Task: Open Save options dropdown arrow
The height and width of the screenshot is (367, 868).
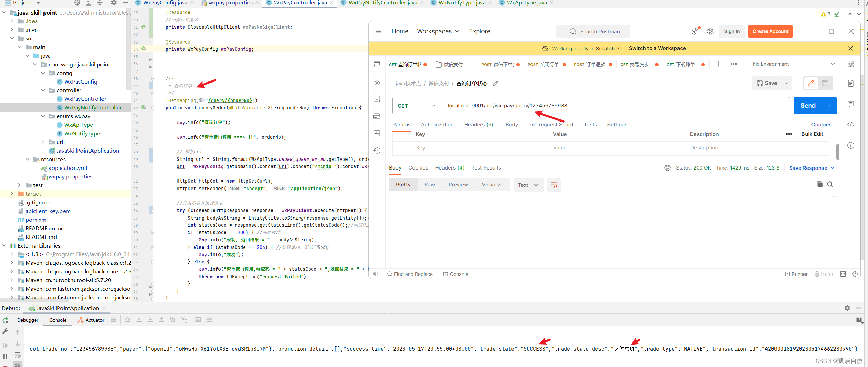Action: 787,83
